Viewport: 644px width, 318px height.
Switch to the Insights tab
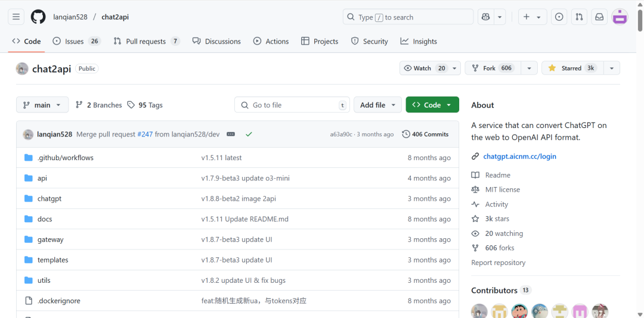(x=419, y=42)
